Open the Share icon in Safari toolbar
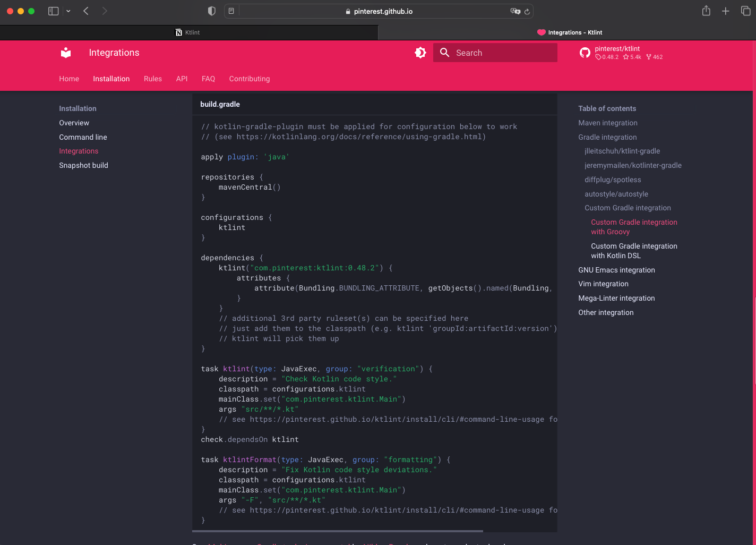Image resolution: width=756 pixels, height=545 pixels. coord(706,11)
